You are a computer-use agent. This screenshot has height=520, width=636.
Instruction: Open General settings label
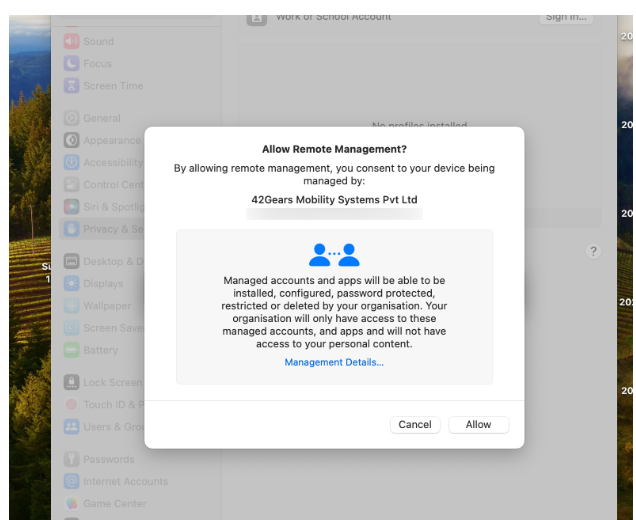pyautogui.click(x=102, y=118)
